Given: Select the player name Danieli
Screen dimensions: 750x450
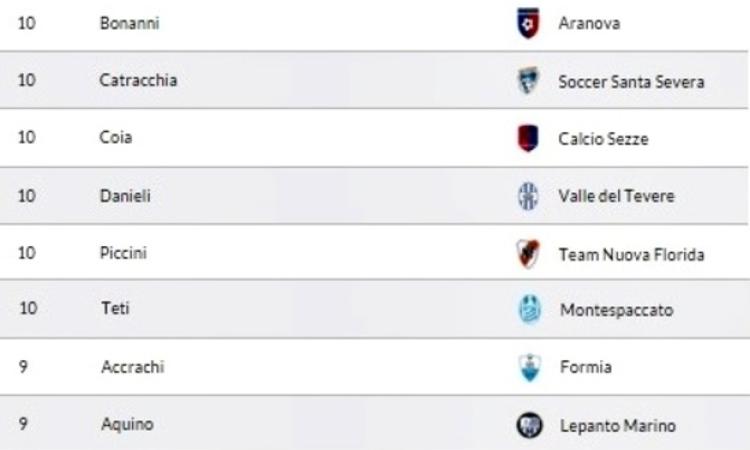Looking at the screenshot, I should pyautogui.click(x=125, y=196).
